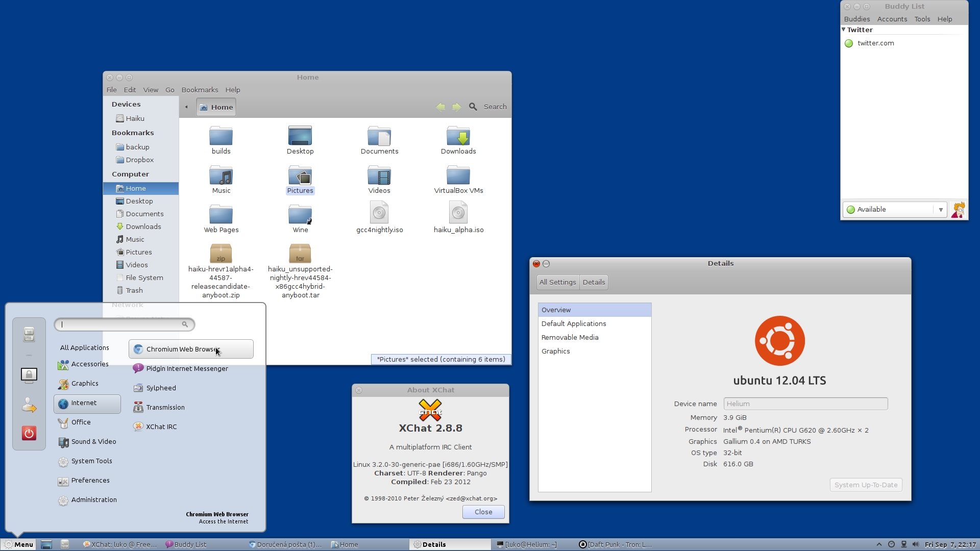980x551 pixels.
Task: Click the logout icon in menu sidebar
Action: (29, 405)
